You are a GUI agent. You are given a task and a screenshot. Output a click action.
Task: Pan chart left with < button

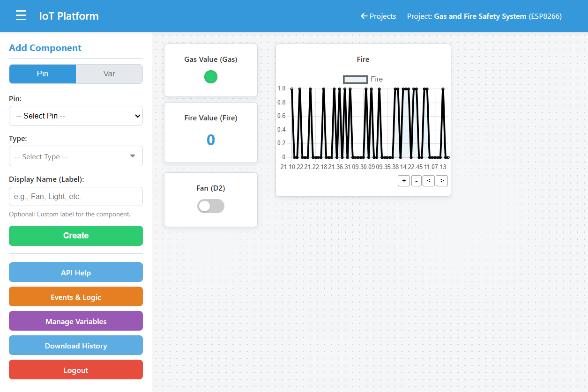click(x=429, y=180)
